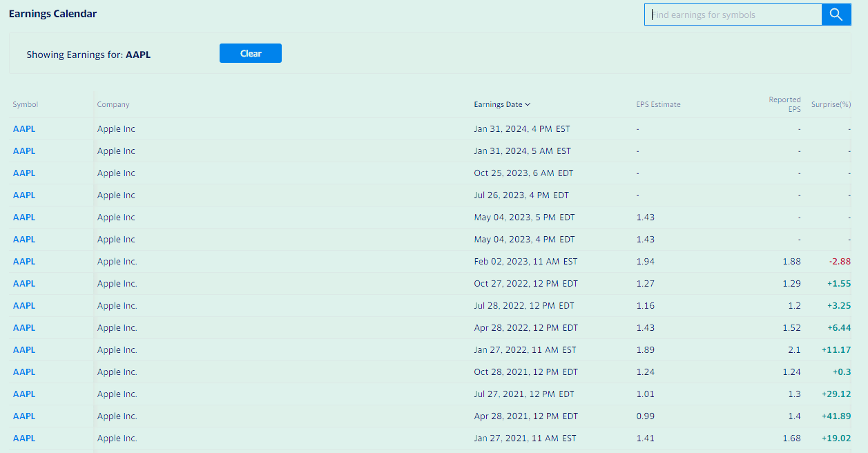Open AAPL link in Jul 28, 2022 row
Image resolution: width=868 pixels, height=453 pixels.
tap(24, 306)
